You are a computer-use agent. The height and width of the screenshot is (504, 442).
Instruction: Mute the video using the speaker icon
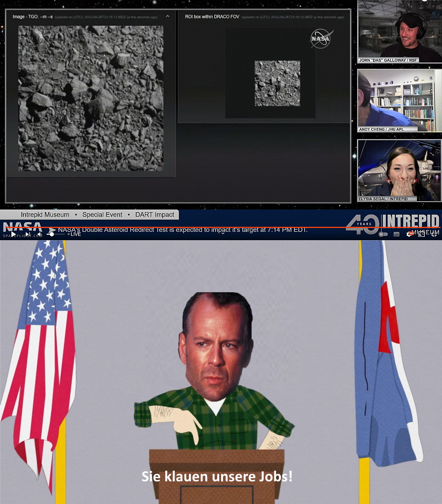pos(39,234)
